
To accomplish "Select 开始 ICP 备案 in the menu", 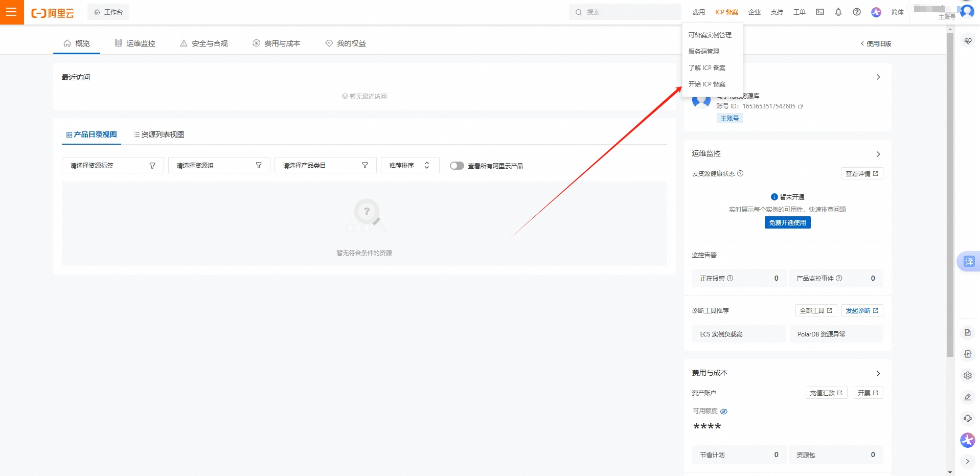I will 708,84.
